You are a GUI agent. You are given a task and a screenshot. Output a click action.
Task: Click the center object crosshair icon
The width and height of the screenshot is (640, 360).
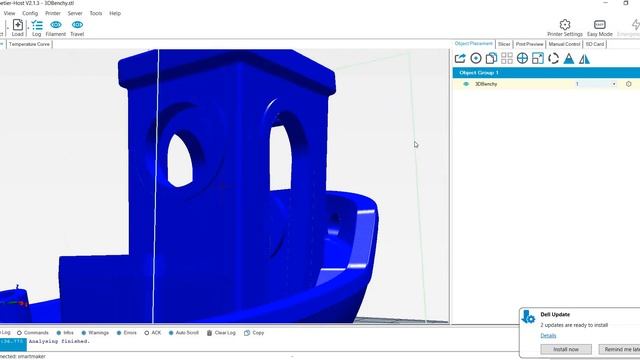[x=522, y=58]
